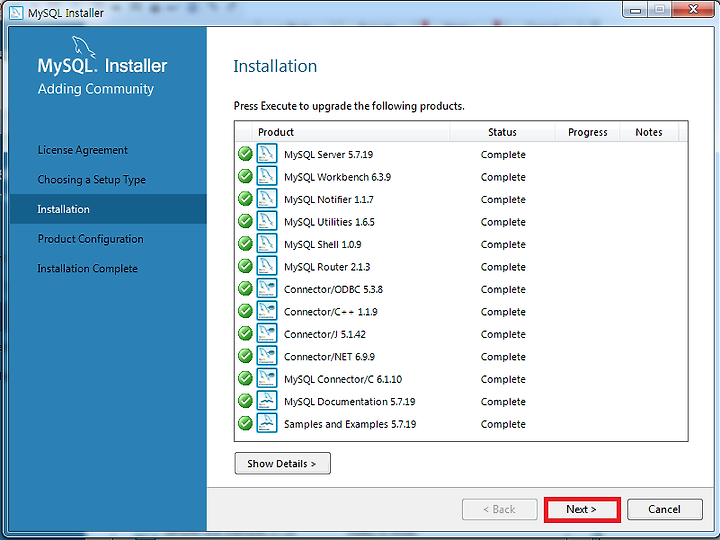Image resolution: width=720 pixels, height=540 pixels.
Task: Click the MySQL Documentation 5.7.19 product icon
Action: (x=267, y=401)
